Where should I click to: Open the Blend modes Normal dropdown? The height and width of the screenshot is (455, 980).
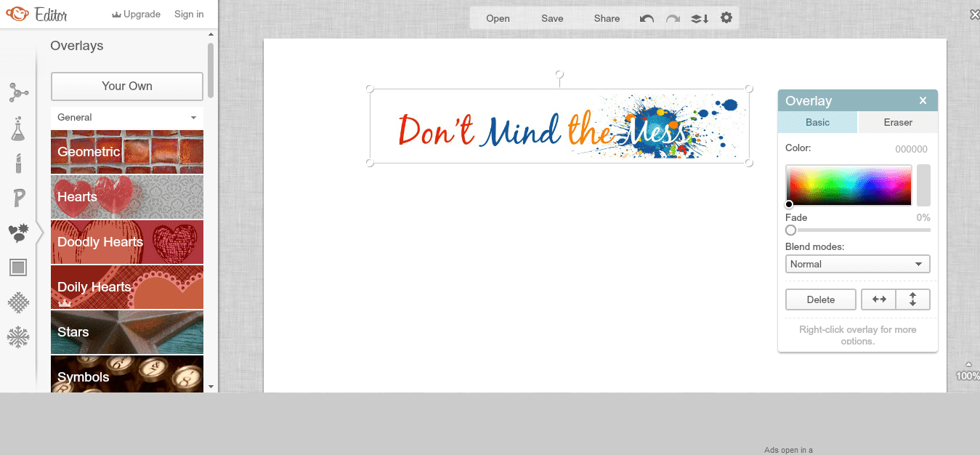858,264
